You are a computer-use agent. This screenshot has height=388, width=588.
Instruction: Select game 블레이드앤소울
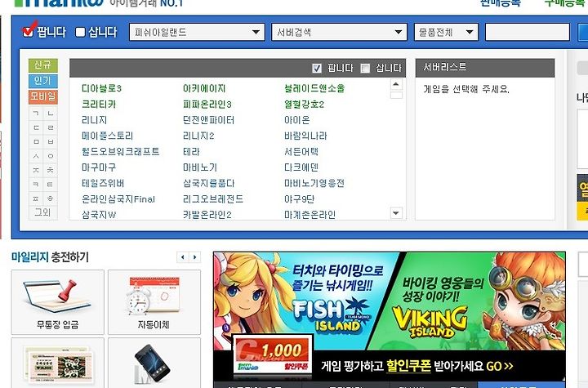click(314, 88)
